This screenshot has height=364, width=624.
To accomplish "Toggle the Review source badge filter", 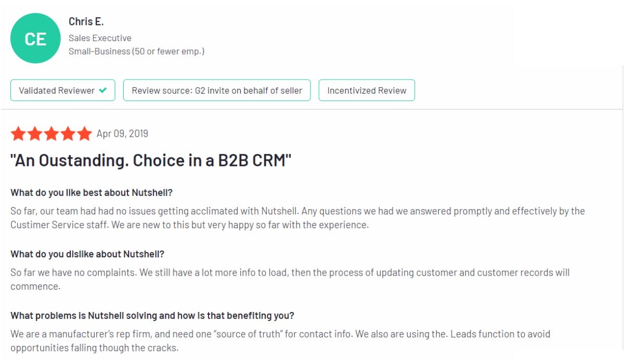I will [x=216, y=90].
